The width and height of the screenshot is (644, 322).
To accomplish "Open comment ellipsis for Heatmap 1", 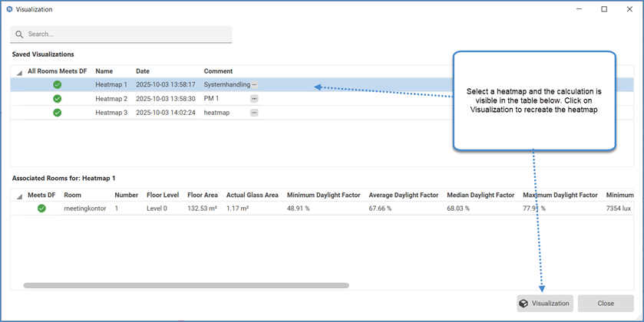I will coord(254,85).
